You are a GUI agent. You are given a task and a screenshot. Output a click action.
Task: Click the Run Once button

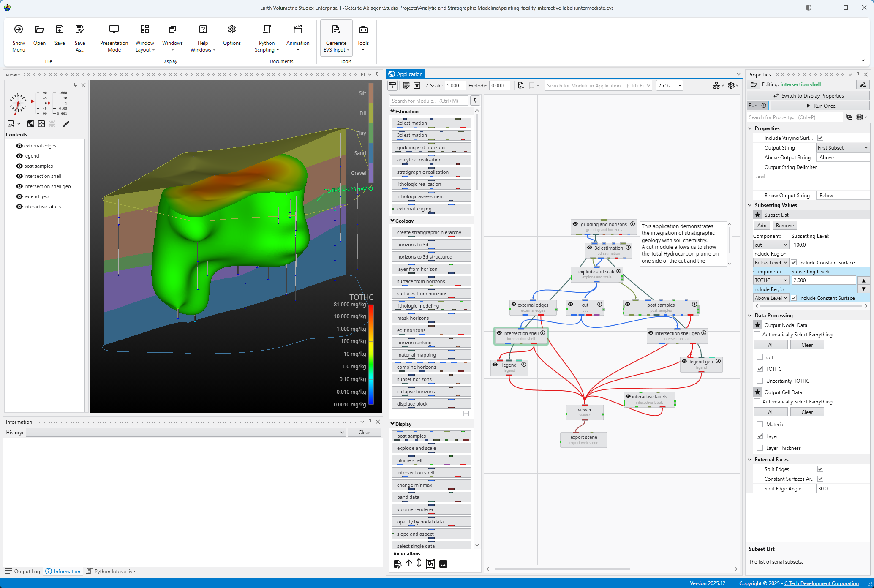820,106
